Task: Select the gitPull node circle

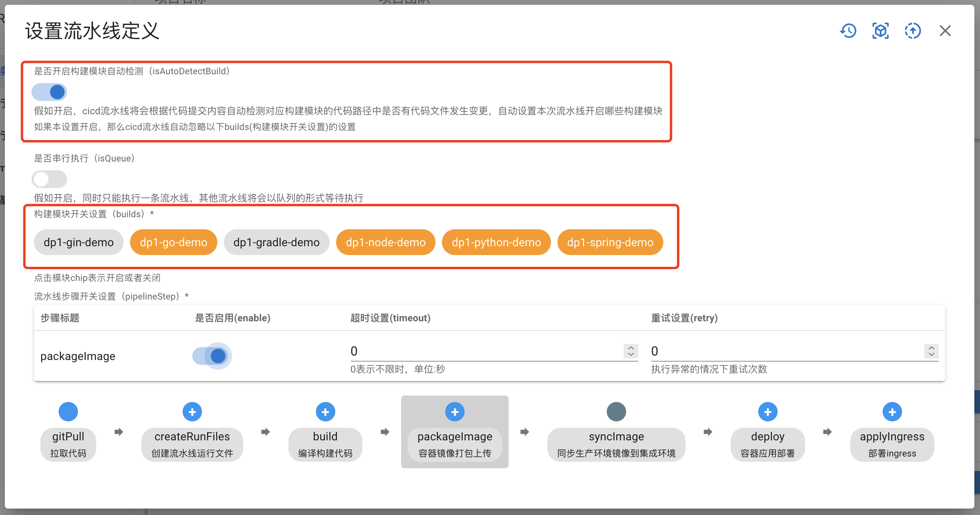Action: pyautogui.click(x=68, y=411)
